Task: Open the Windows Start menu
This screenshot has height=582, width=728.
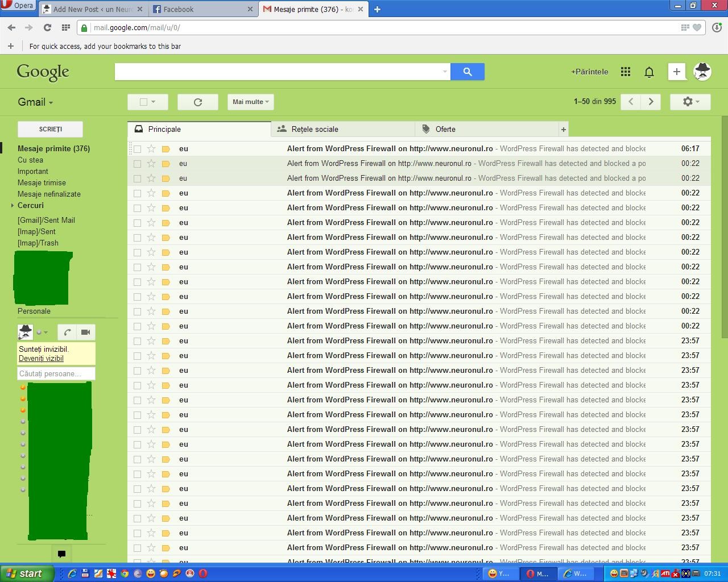Action: point(27,573)
